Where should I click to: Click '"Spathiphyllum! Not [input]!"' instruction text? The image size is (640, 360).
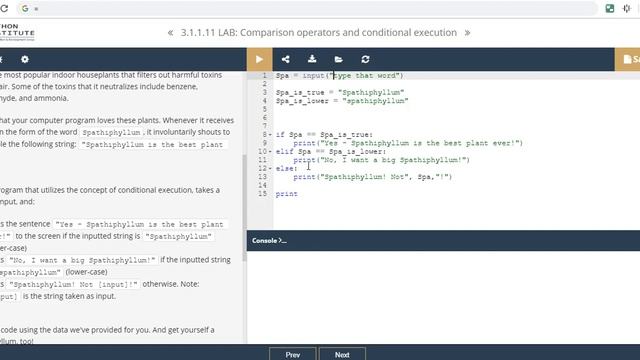coord(73,284)
